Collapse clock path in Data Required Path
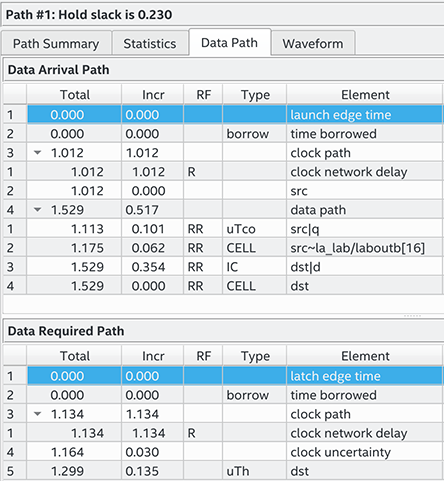The width and height of the screenshot is (444, 481). 38,414
